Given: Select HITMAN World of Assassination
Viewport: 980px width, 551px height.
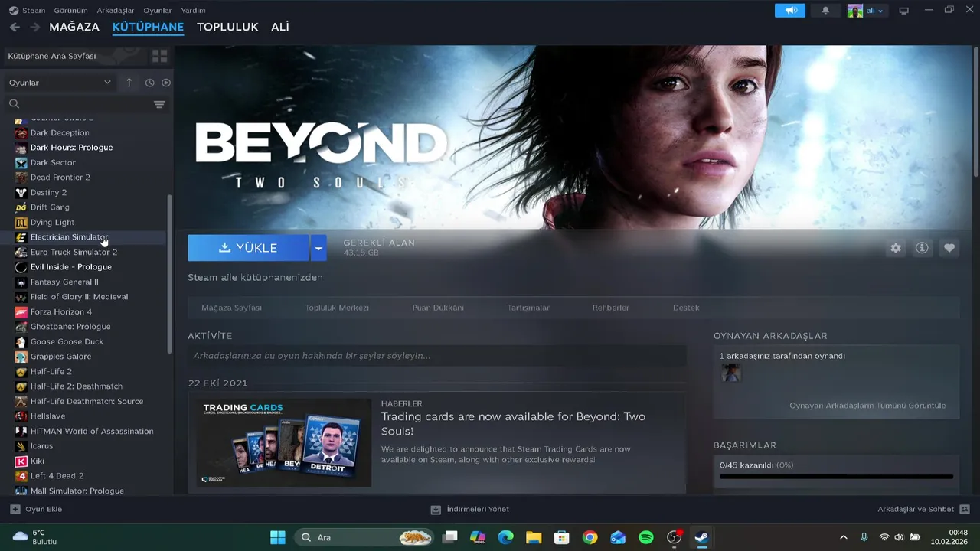Looking at the screenshot, I should [x=92, y=431].
